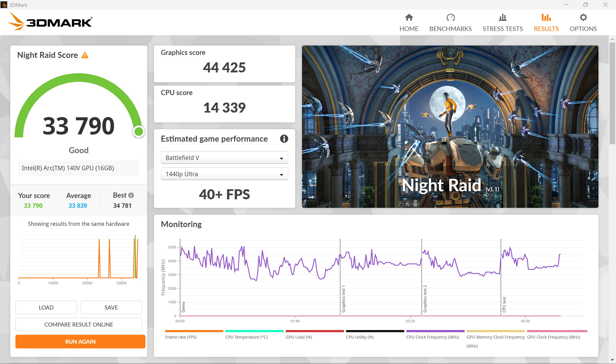Click Compare Result Online button

(78, 324)
